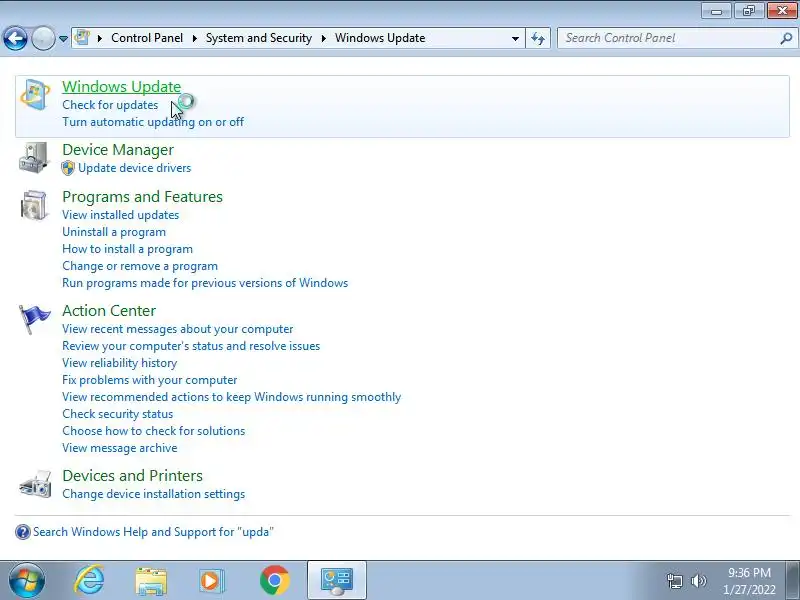Click Change or remove a program
This screenshot has height=600, width=800.
[x=140, y=266]
